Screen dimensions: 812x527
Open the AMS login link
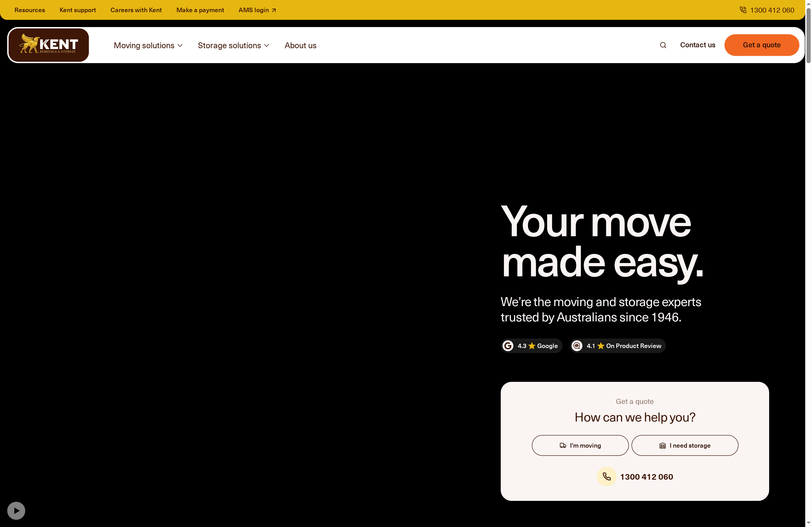point(257,10)
